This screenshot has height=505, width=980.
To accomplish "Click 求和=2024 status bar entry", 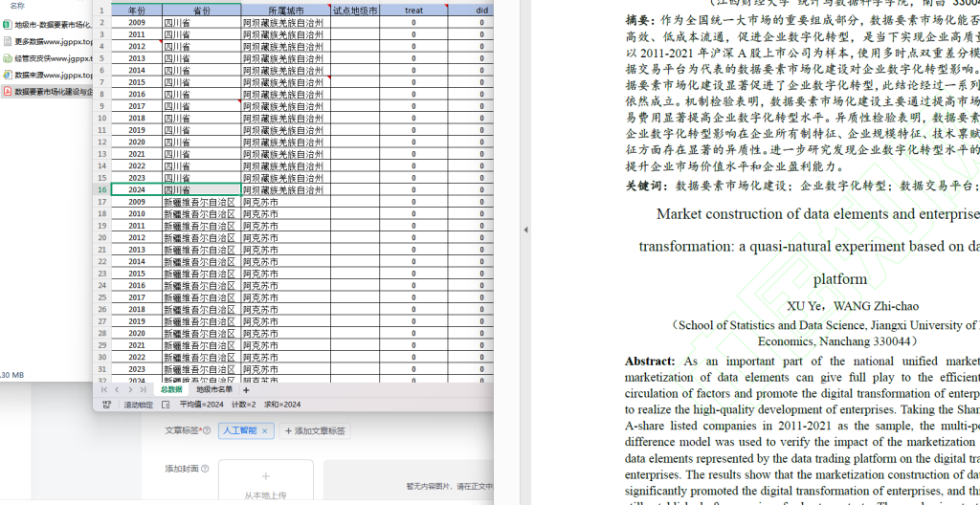I will coord(282,405).
